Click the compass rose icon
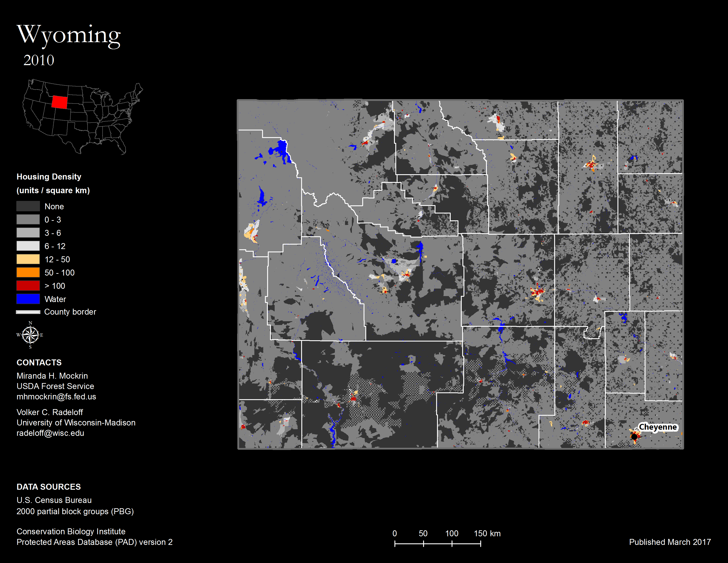The width and height of the screenshot is (728, 563). 30,335
